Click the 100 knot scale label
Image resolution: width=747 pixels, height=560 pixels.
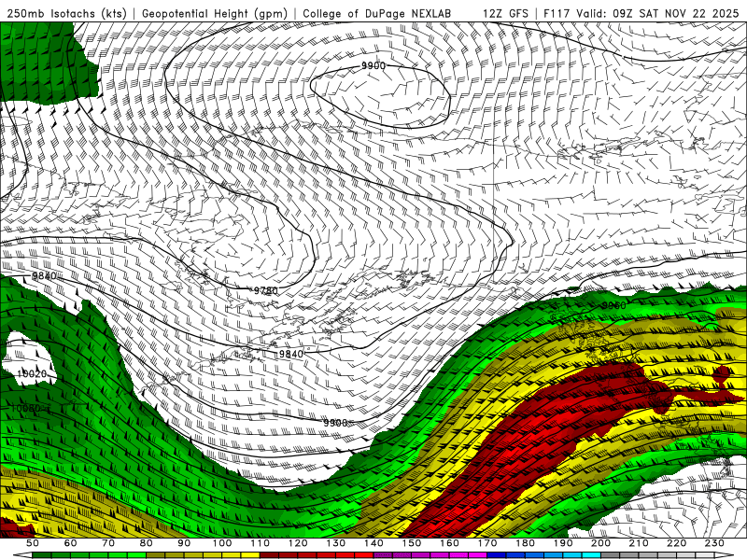(x=221, y=543)
